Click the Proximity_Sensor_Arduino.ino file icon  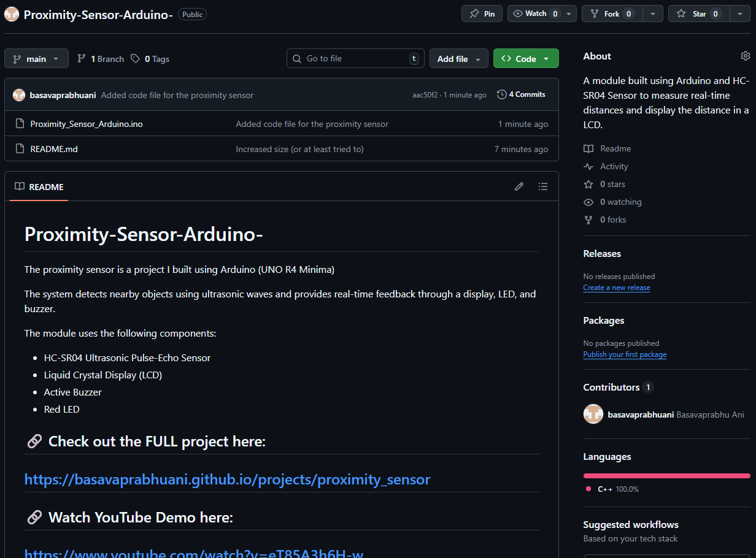click(x=20, y=124)
